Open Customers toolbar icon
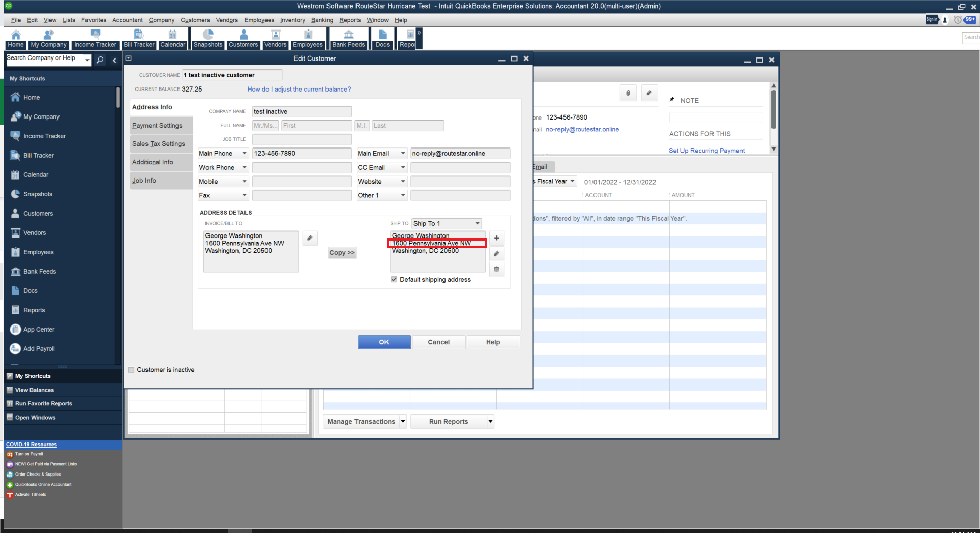Screen dimensions: 980x533 point(244,39)
